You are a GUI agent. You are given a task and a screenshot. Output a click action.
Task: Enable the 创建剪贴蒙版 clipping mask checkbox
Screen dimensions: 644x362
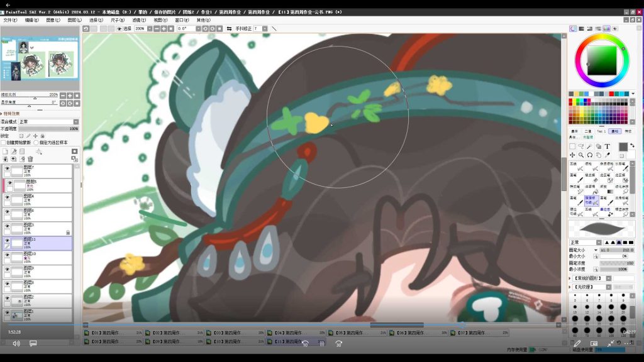[x=3, y=143]
